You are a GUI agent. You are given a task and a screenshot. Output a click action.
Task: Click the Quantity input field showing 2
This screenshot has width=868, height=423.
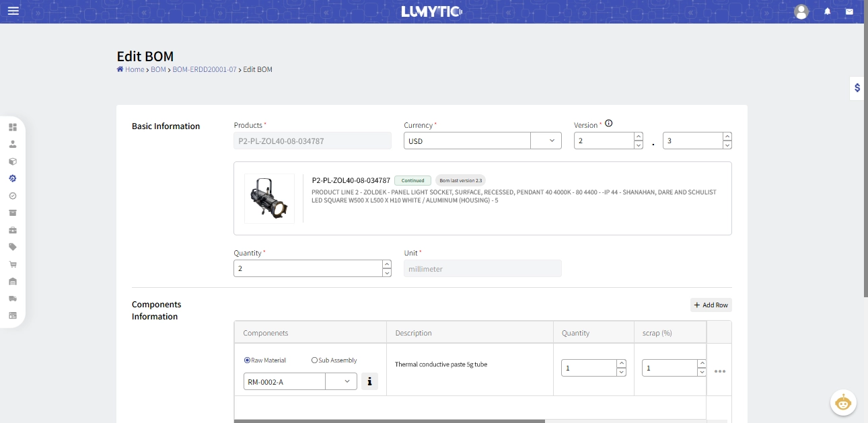coord(308,268)
